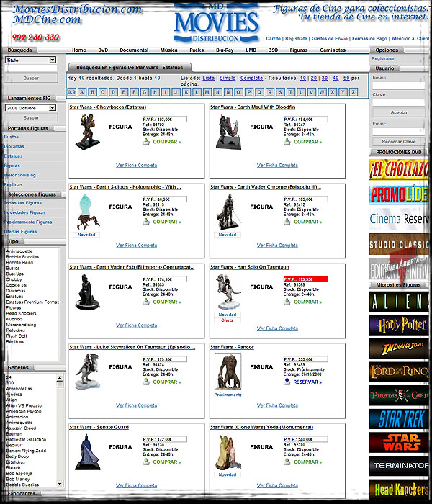This screenshot has width=432, height=504.
Task: Click the cart icon beside Chewbacca COMPRAR
Action: click(146, 142)
